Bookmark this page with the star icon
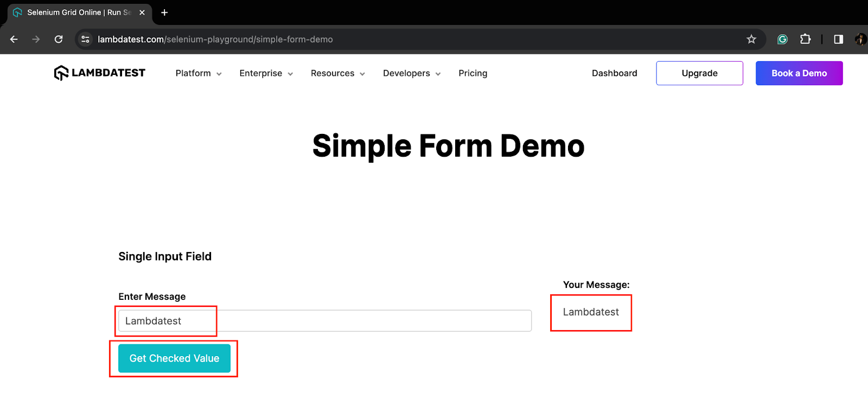The height and width of the screenshot is (399, 868). (x=751, y=39)
